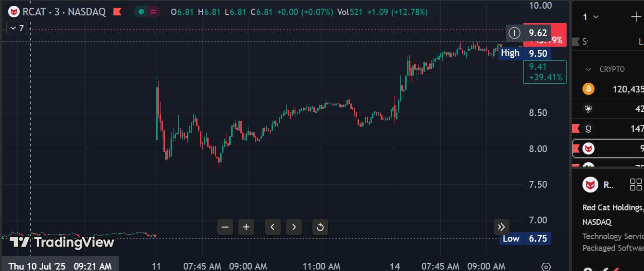The height and width of the screenshot is (271, 644).
Task: Click the red current price label on scale
Action: coord(558,35)
